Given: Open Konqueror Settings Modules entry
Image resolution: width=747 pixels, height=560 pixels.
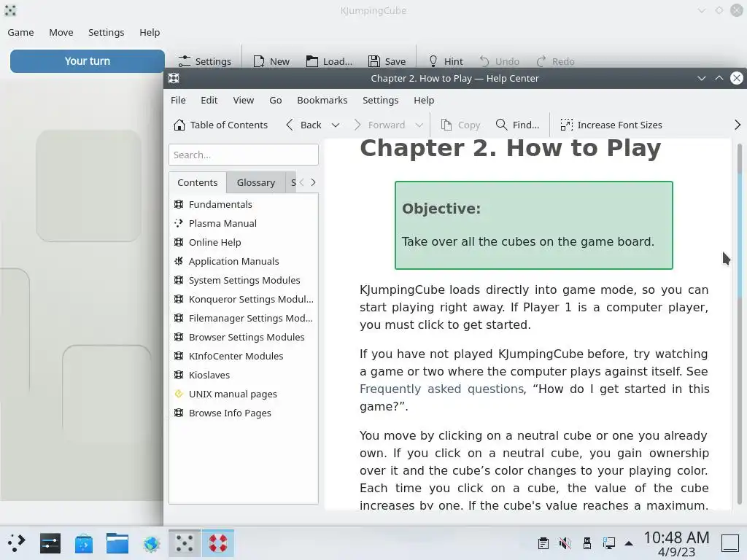Looking at the screenshot, I should click(x=244, y=299).
